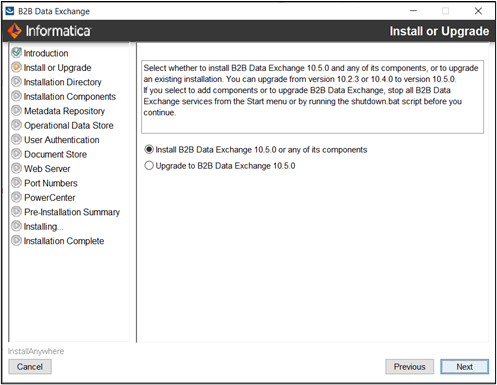Select Install B2B Data Exchange 10.5.0 radio button
This screenshot has width=497, height=385.
tap(149, 149)
